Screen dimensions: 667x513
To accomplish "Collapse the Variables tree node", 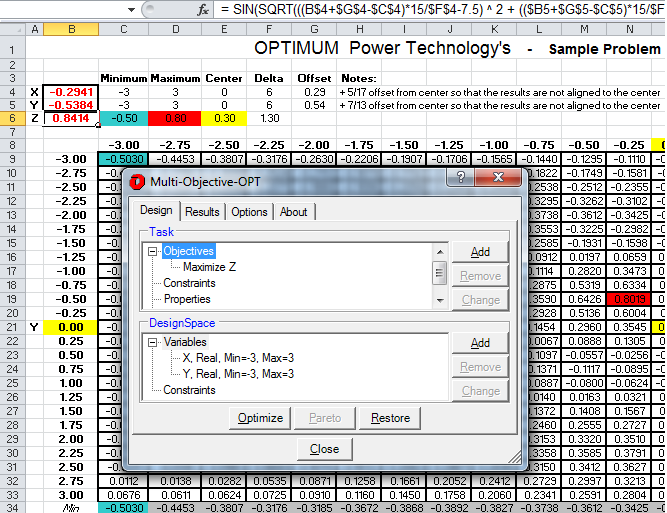I will 152,342.
